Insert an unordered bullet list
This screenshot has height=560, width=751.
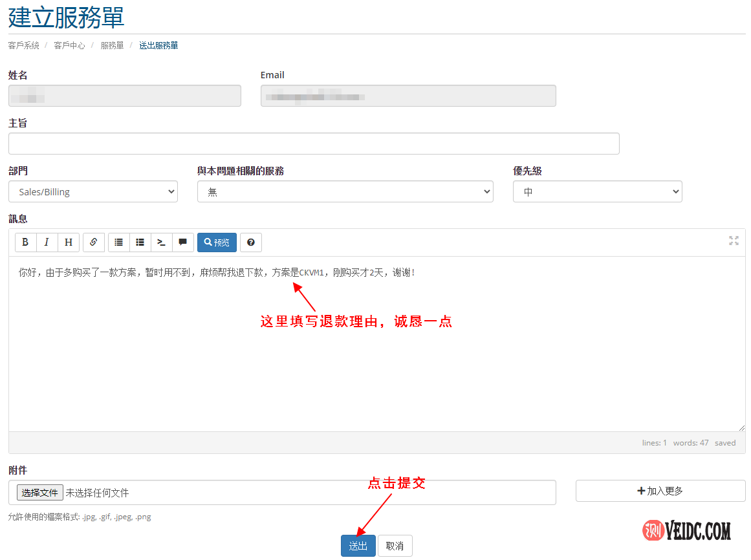click(x=140, y=242)
